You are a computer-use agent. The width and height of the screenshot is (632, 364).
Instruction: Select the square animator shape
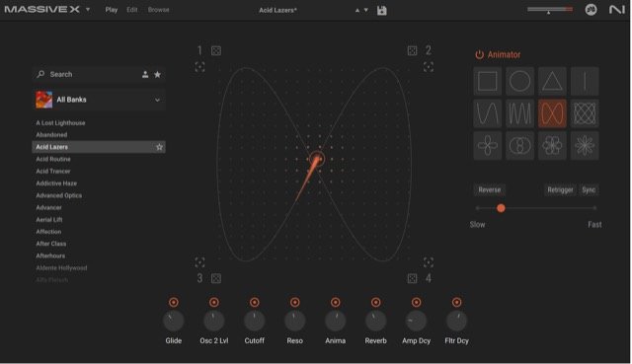[487, 81]
